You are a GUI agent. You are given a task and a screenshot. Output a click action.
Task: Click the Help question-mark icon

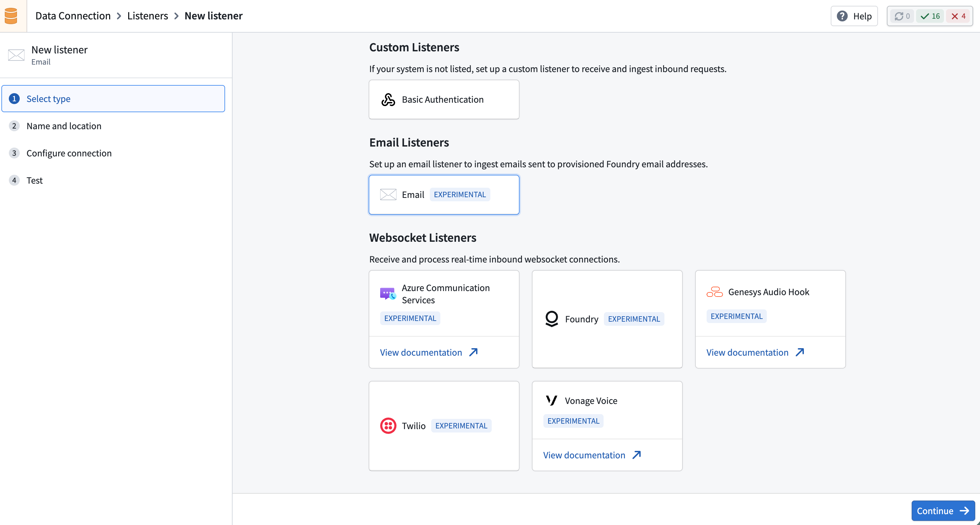(843, 16)
